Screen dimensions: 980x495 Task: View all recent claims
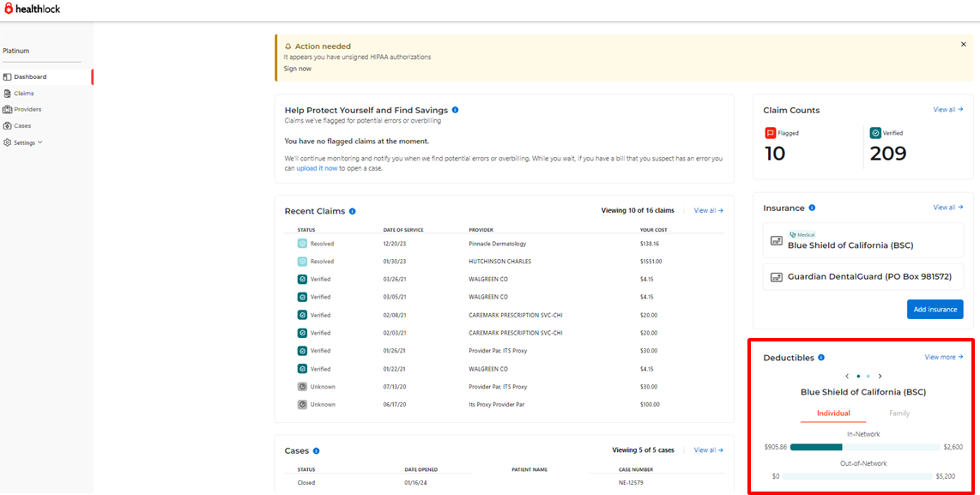coord(709,211)
